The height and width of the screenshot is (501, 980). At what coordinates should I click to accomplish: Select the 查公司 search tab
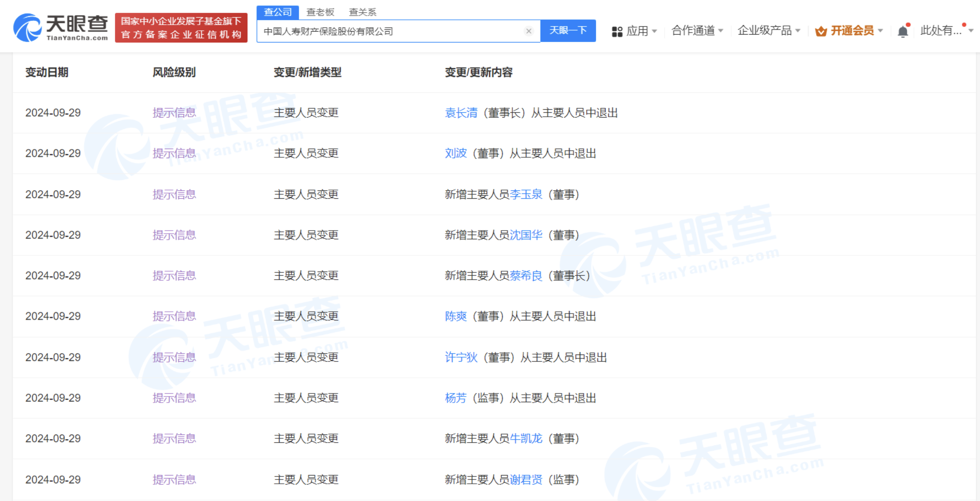[278, 12]
